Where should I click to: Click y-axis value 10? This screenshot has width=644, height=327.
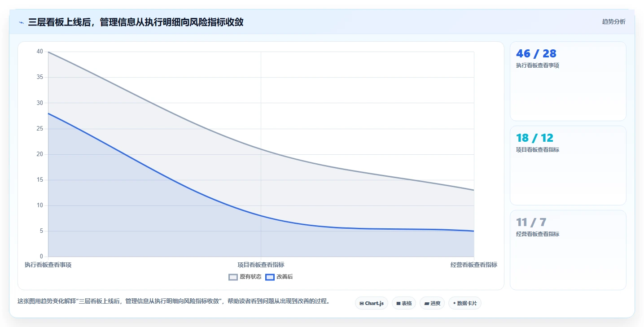[40, 205]
